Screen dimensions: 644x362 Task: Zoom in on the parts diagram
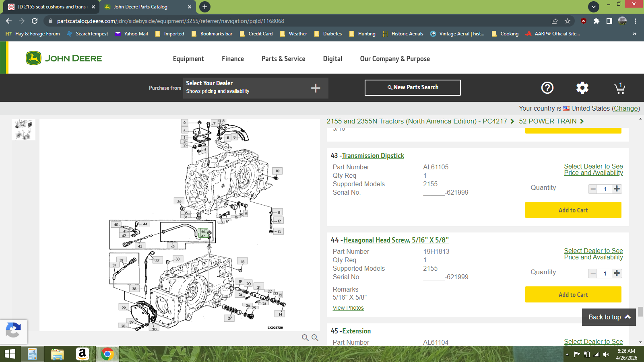(x=315, y=338)
